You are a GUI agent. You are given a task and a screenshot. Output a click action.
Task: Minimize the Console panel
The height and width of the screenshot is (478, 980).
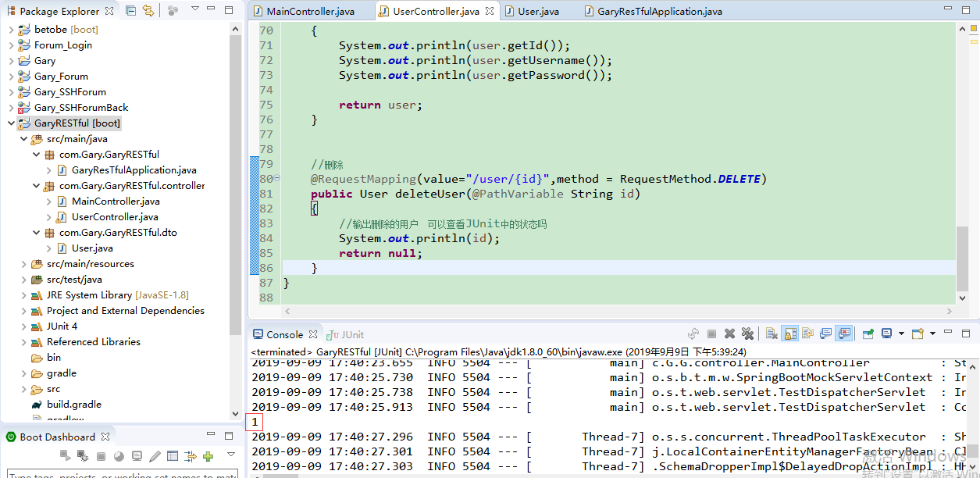(x=948, y=333)
